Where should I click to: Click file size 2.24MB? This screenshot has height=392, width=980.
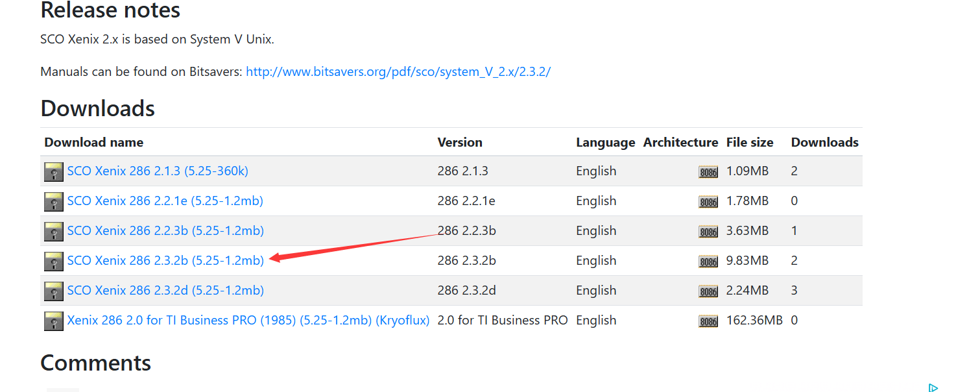point(747,291)
